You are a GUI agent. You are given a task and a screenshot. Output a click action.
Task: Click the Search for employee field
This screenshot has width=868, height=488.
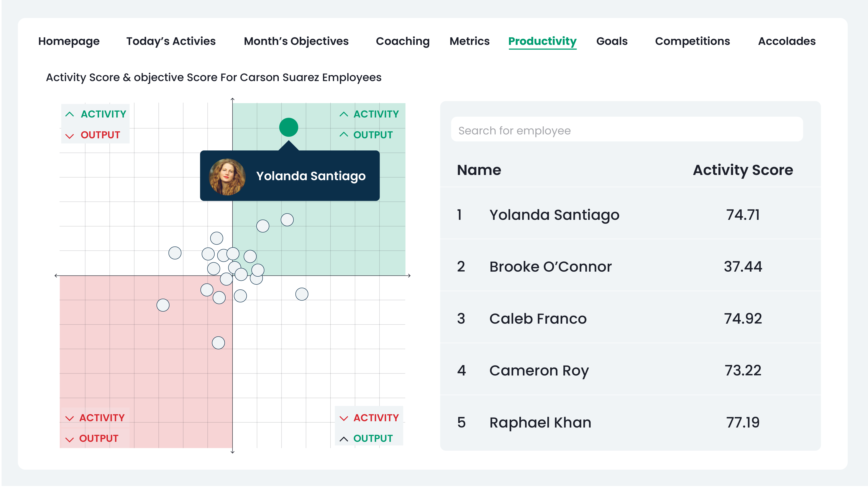click(x=626, y=130)
